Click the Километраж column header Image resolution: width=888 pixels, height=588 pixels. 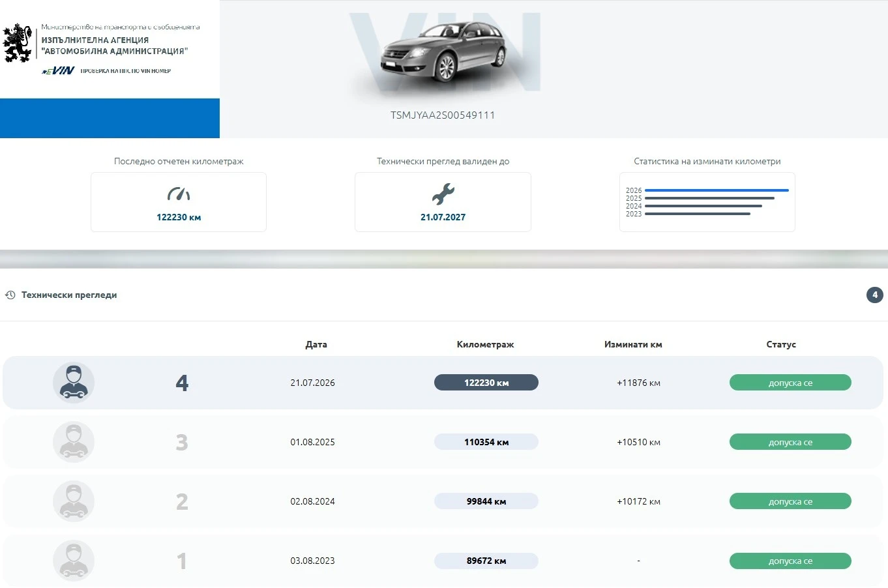(x=486, y=344)
